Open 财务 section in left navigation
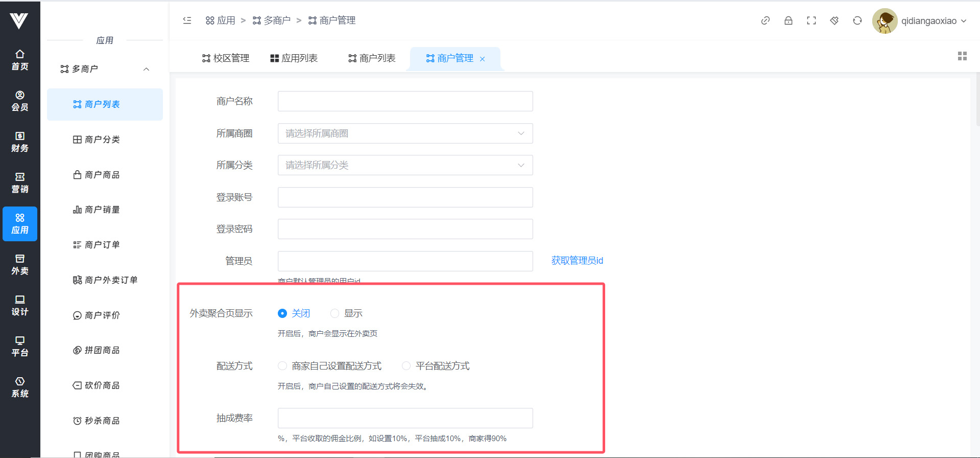This screenshot has width=980, height=458. pyautogui.click(x=20, y=142)
